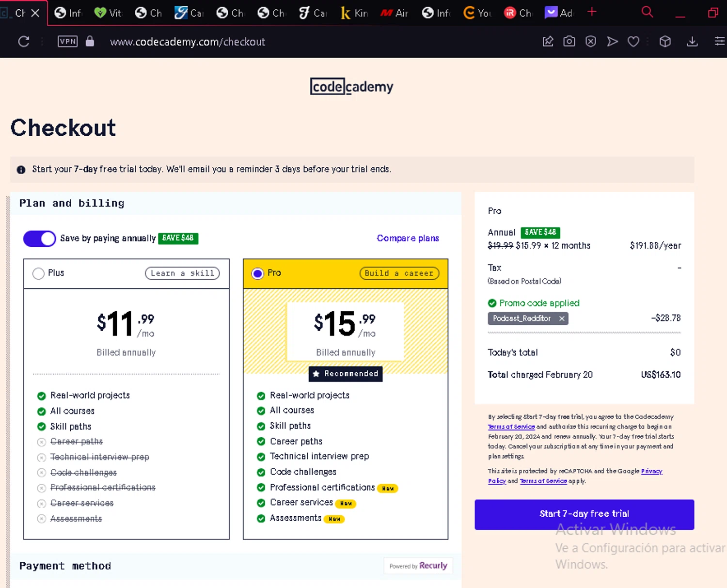This screenshot has height=588, width=727.
Task: Click the red search tabs magnifier
Action: (647, 12)
